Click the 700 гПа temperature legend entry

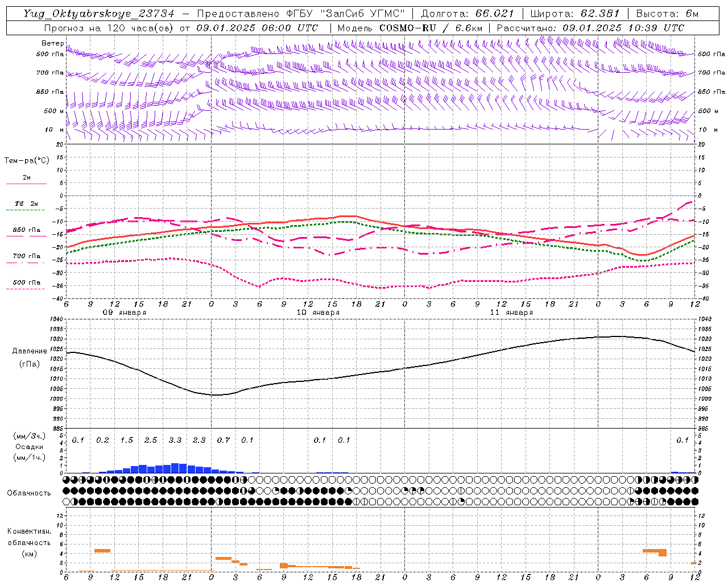(x=27, y=256)
